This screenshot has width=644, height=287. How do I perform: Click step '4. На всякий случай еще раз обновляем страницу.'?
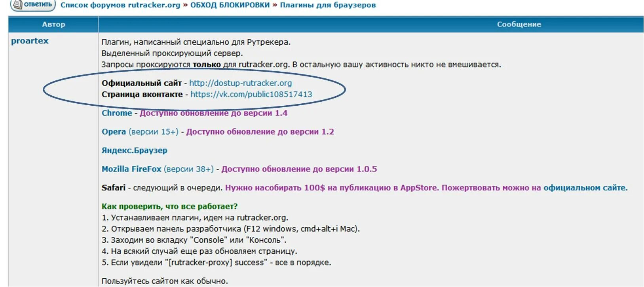click(x=199, y=251)
